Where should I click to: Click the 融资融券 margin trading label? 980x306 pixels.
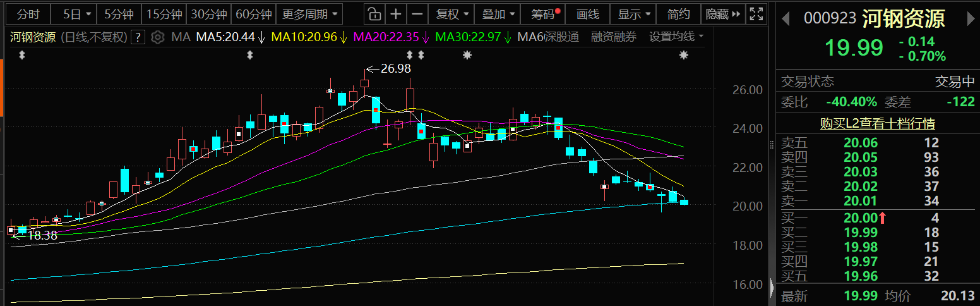point(613,37)
